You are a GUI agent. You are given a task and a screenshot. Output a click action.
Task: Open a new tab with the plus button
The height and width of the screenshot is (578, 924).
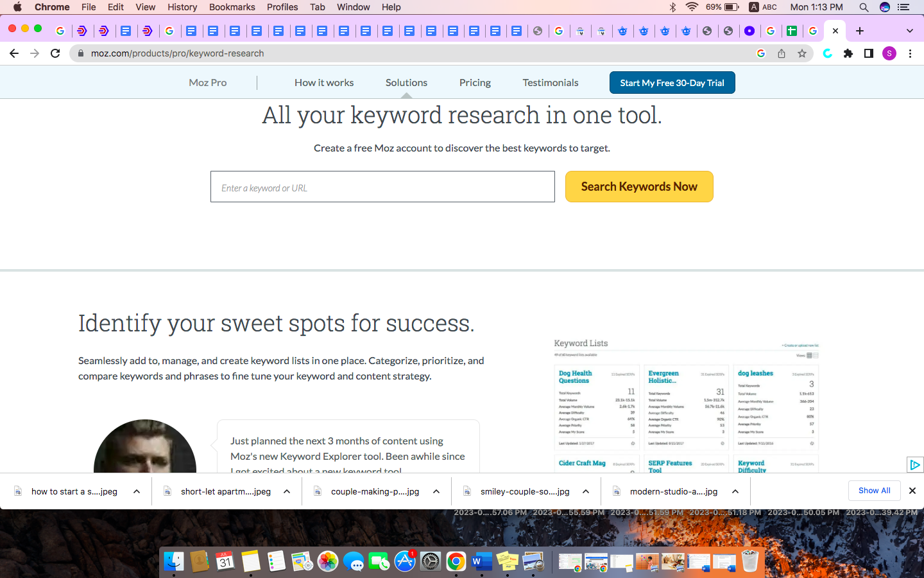860,31
